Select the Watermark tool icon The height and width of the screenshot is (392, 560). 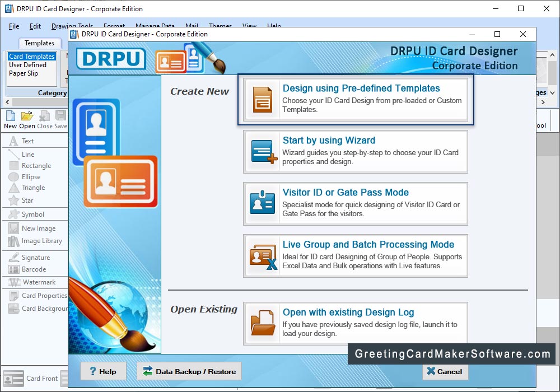tap(15, 282)
